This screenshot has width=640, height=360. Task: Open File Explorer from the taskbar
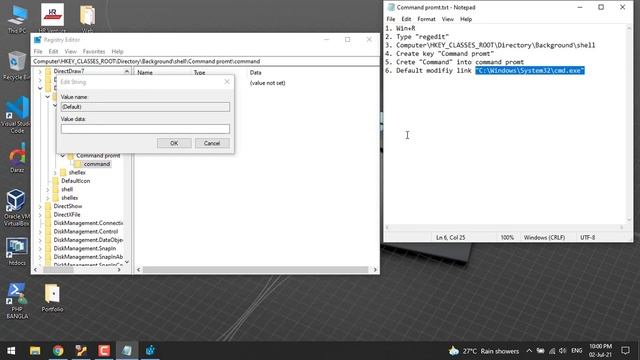tap(35, 351)
